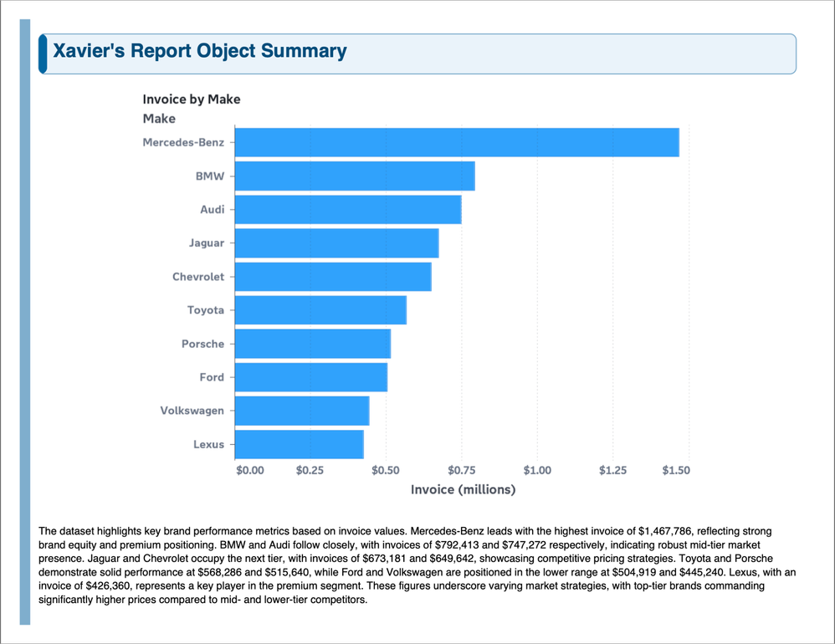Image resolution: width=835 pixels, height=644 pixels.
Task: Click the Audi bar in chart
Action: coord(348,209)
